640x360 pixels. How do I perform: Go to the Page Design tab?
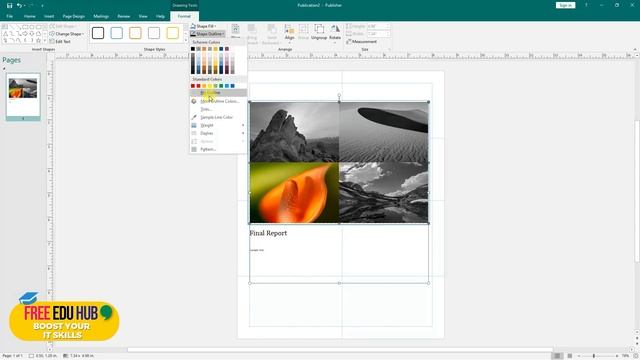coord(73,16)
